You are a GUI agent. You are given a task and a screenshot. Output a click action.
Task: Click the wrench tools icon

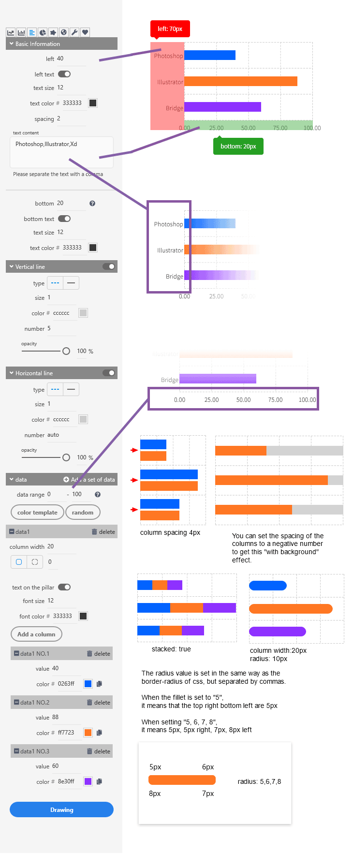click(x=74, y=32)
